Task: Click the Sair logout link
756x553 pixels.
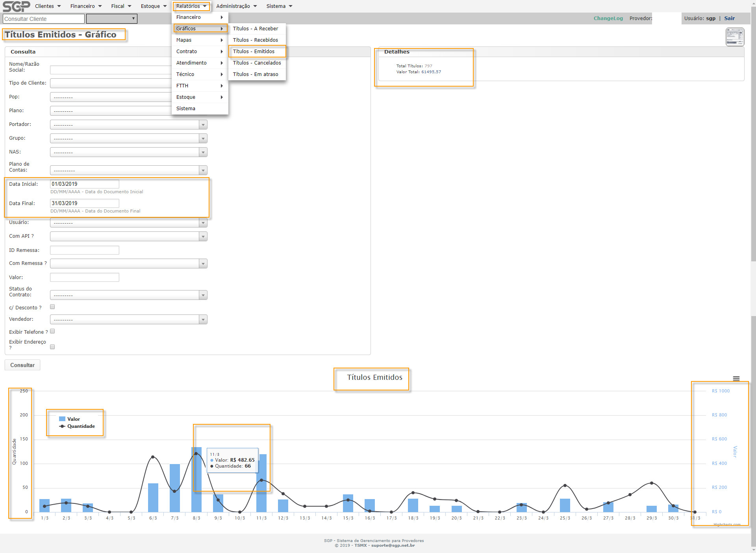Action: (729, 18)
